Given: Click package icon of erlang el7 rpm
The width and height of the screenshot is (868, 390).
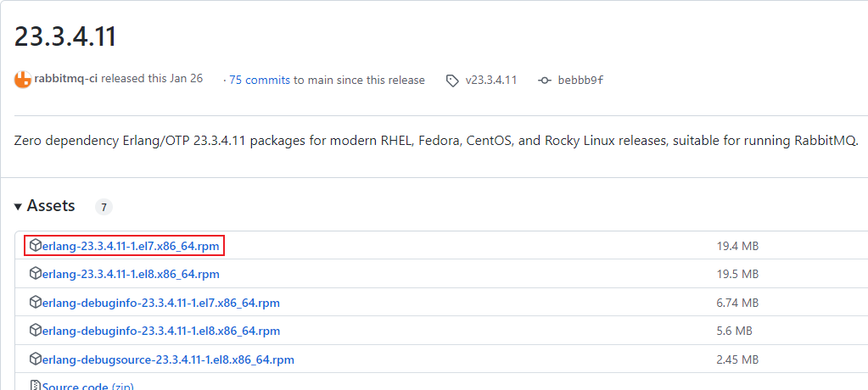Looking at the screenshot, I should click(35, 245).
